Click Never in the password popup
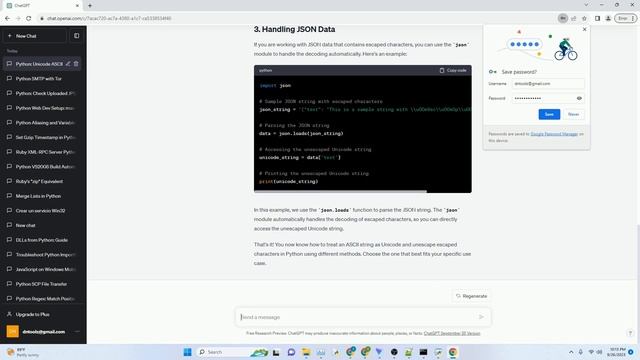The width and height of the screenshot is (640, 360). [573, 114]
